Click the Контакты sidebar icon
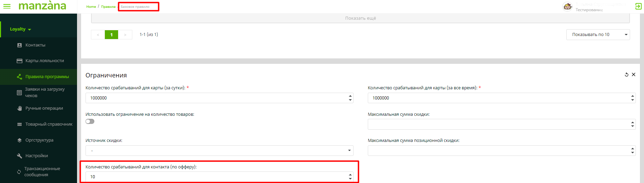The height and width of the screenshot is (183, 644). 19,45
